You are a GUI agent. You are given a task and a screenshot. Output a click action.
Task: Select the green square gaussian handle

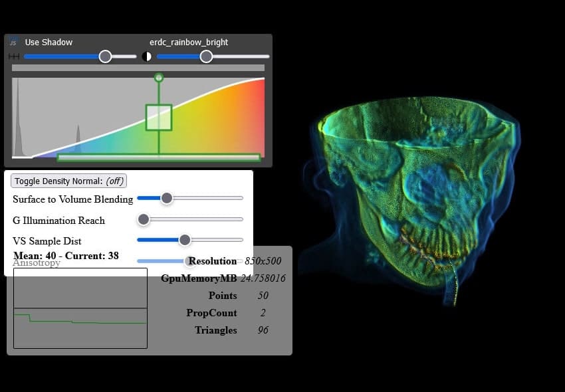[159, 117]
